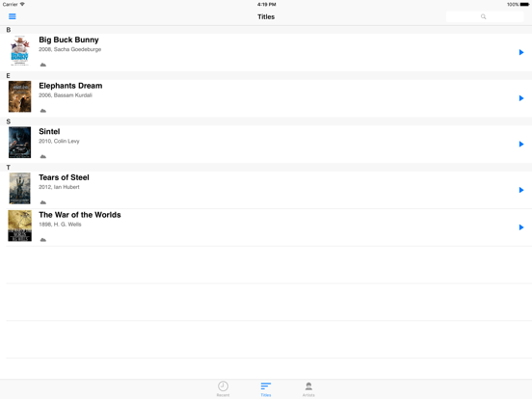
Task: Click the B section header
Action: (x=266, y=30)
